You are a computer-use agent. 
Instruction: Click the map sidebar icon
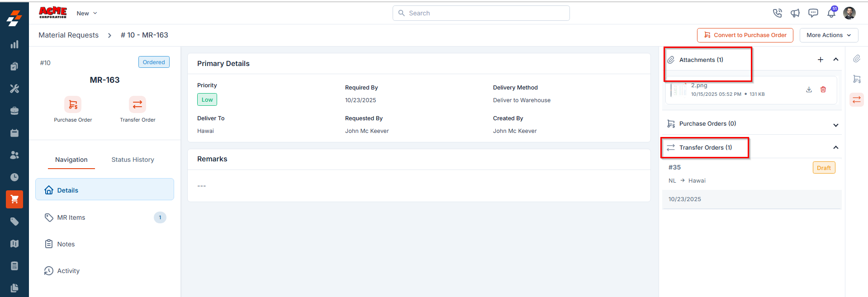click(14, 244)
